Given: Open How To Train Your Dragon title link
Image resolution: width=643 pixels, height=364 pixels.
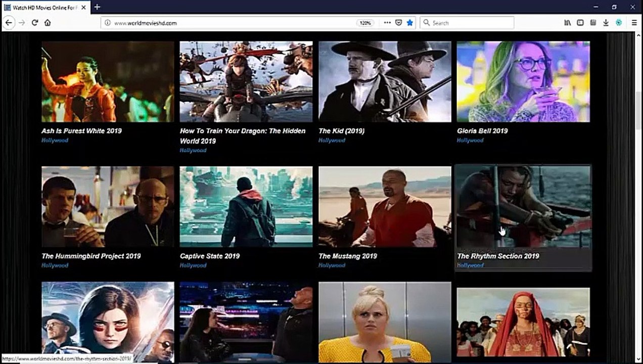Looking at the screenshot, I should [x=243, y=135].
